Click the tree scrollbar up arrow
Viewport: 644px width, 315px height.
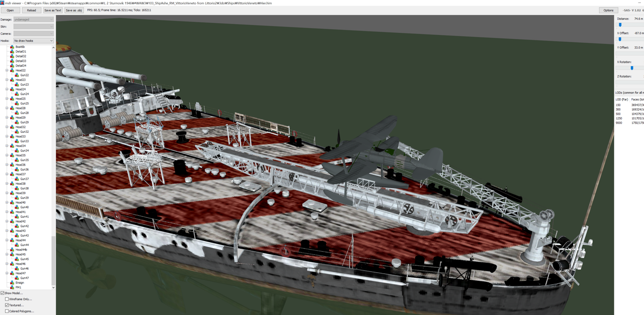tap(54, 47)
